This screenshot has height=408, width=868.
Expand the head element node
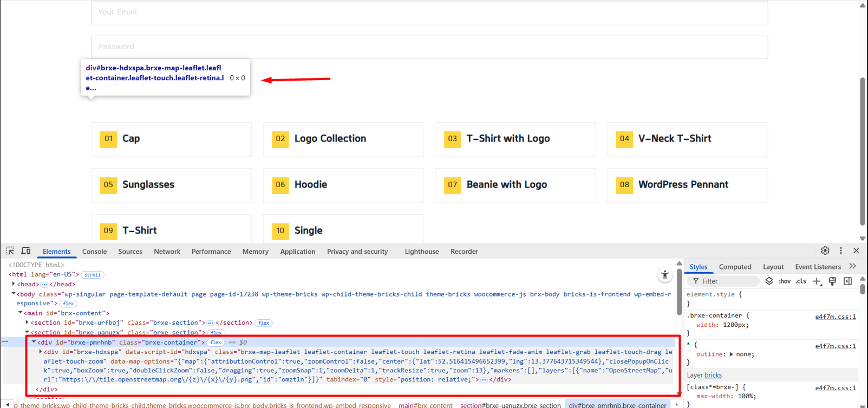pyautogui.click(x=14, y=284)
